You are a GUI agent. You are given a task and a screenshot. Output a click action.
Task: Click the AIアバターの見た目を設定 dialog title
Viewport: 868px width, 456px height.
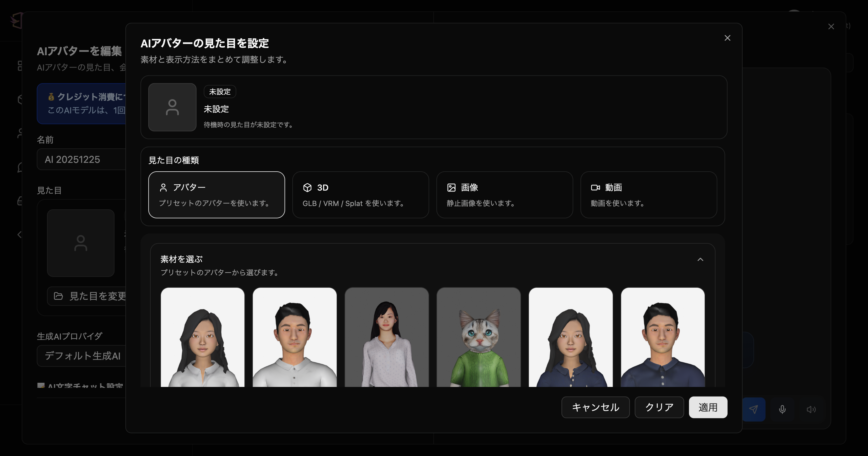(205, 43)
